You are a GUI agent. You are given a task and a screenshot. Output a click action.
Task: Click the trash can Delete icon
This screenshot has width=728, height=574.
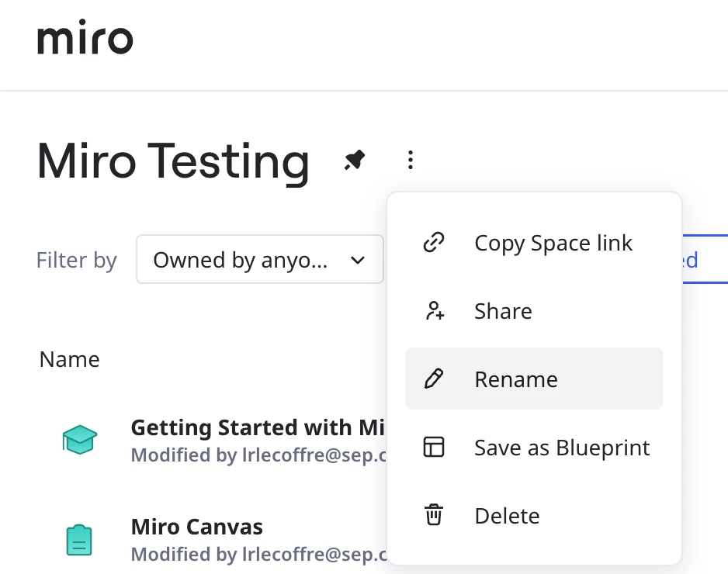(x=434, y=515)
